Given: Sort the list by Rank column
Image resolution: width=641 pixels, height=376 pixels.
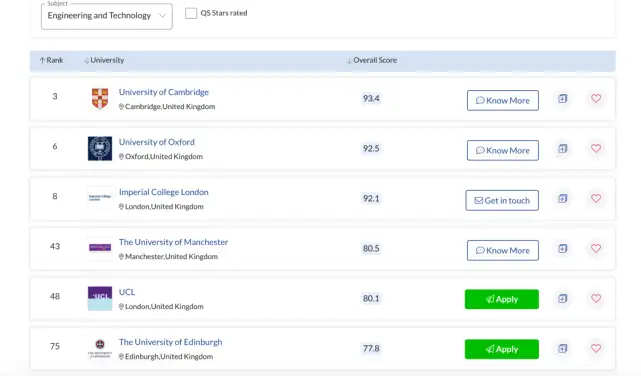Looking at the screenshot, I should (52, 60).
